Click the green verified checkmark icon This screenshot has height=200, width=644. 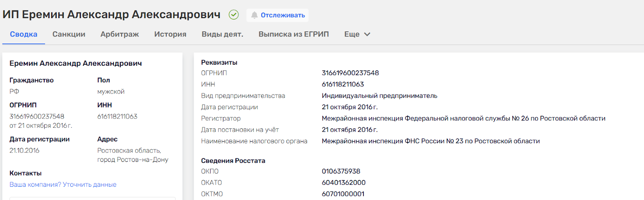(x=233, y=15)
